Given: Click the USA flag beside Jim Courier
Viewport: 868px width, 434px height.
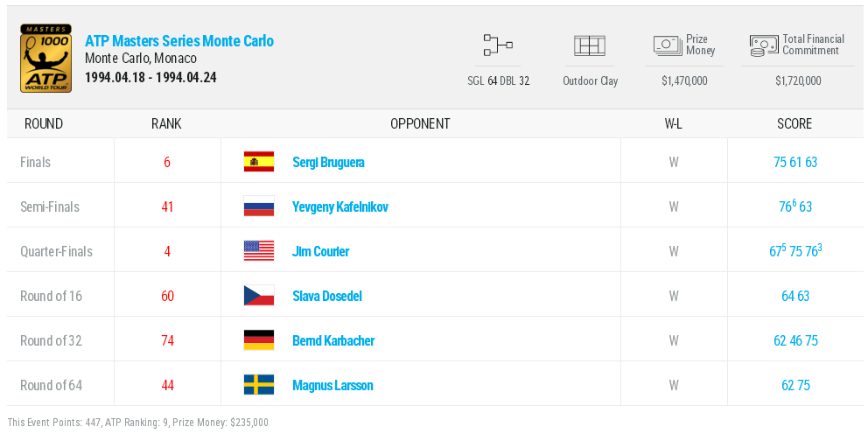Looking at the screenshot, I should coord(259,251).
